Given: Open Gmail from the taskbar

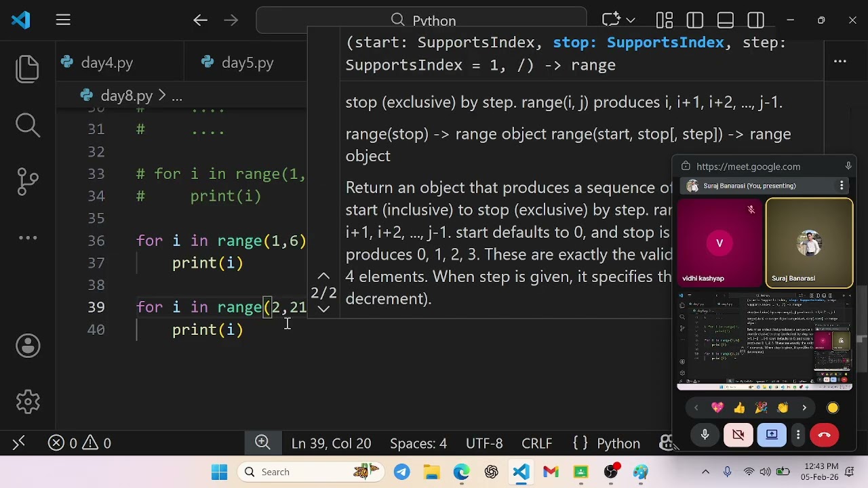Looking at the screenshot, I should [x=551, y=472].
